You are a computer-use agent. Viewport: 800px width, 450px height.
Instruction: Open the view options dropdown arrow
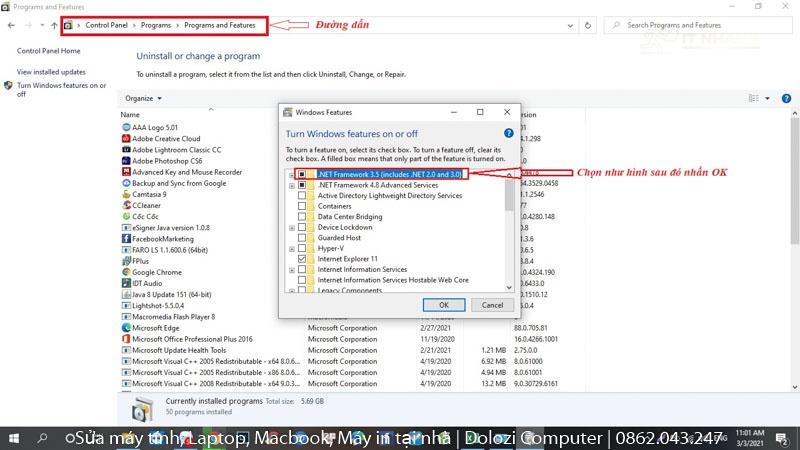767,98
